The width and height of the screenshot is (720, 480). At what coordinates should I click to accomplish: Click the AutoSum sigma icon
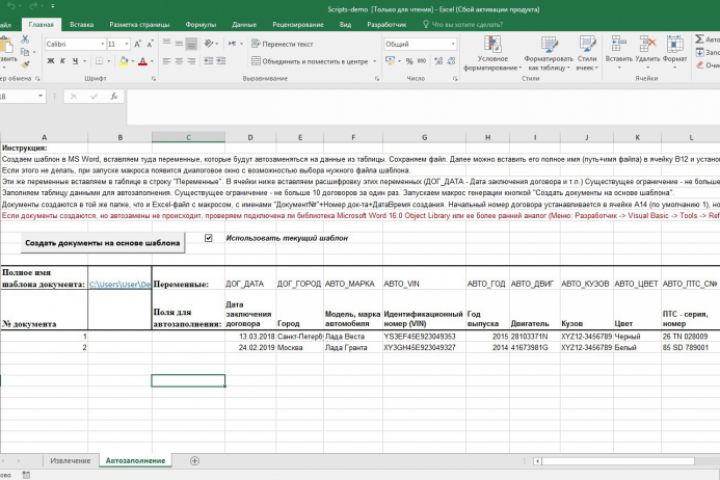click(700, 39)
